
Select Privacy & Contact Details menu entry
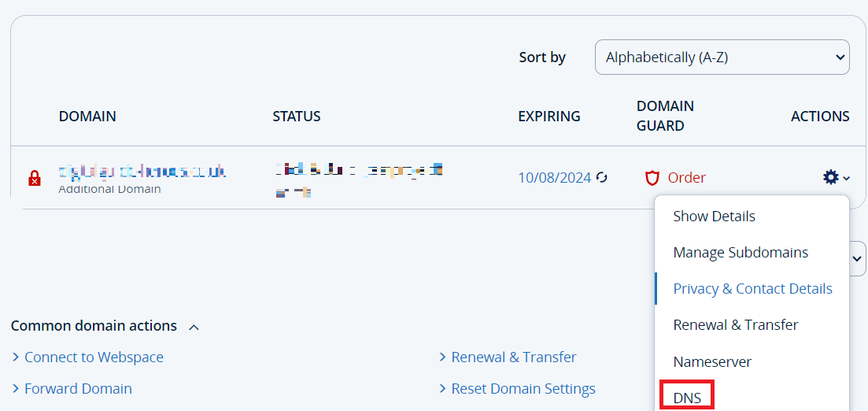[x=752, y=289]
